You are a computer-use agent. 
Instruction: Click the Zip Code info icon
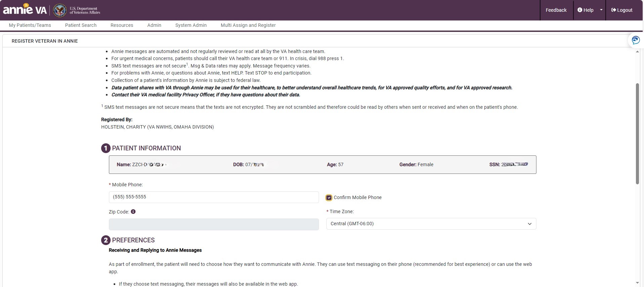(x=133, y=211)
